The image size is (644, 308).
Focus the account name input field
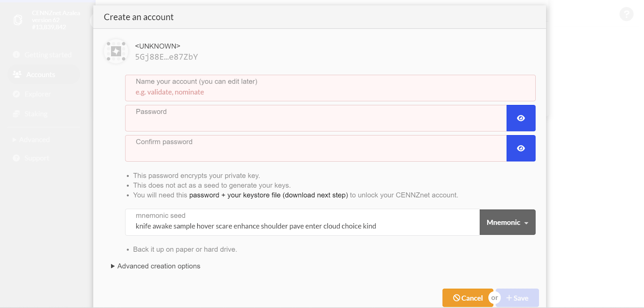pos(330,92)
